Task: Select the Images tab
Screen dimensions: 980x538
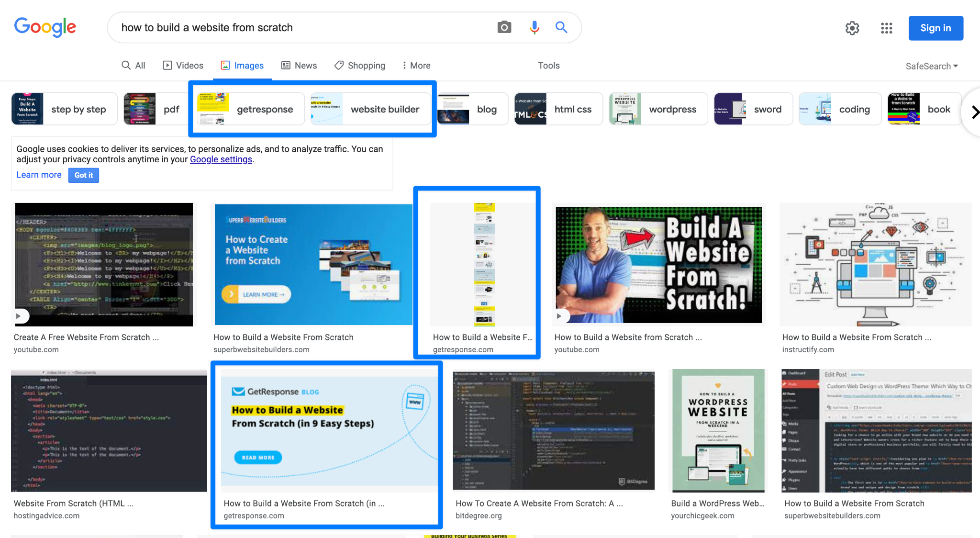Action: (242, 66)
